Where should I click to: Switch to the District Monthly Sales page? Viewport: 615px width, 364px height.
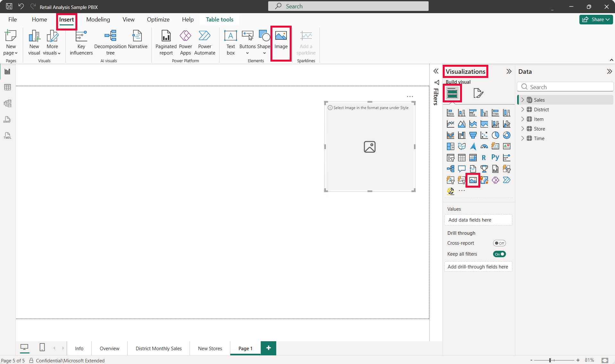pos(158,348)
